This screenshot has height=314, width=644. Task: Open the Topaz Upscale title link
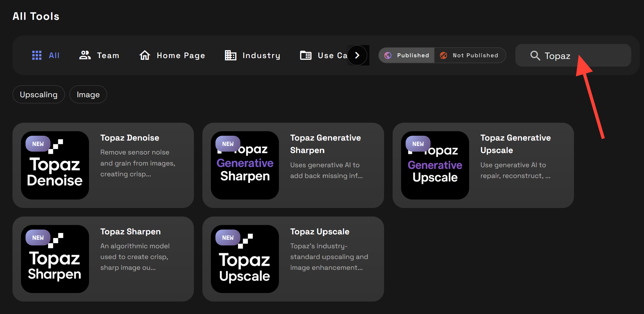point(320,232)
